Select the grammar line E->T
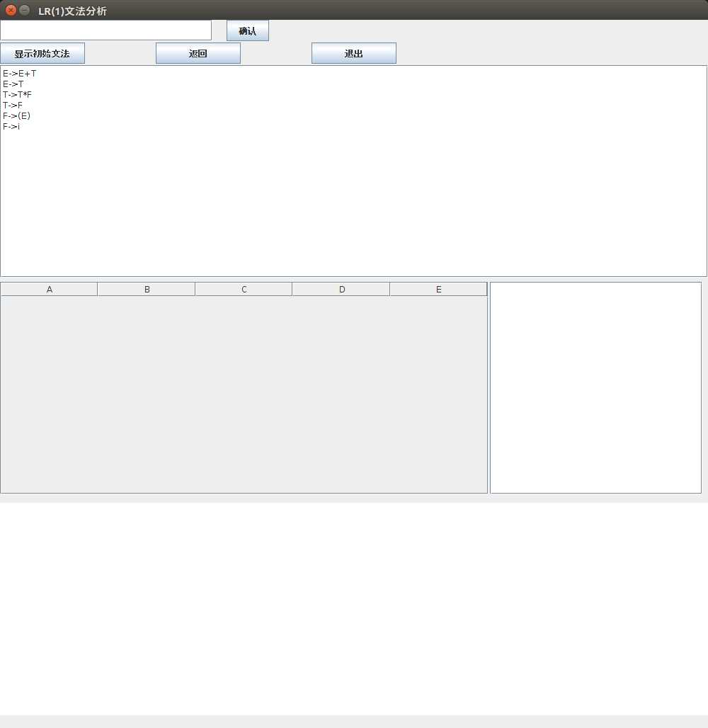Viewport: 708px width, 728px height. [x=13, y=84]
